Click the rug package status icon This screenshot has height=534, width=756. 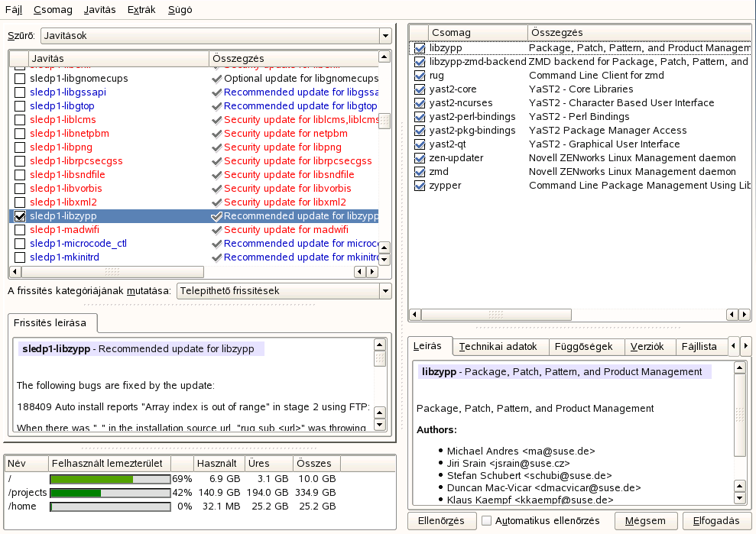[x=419, y=76]
